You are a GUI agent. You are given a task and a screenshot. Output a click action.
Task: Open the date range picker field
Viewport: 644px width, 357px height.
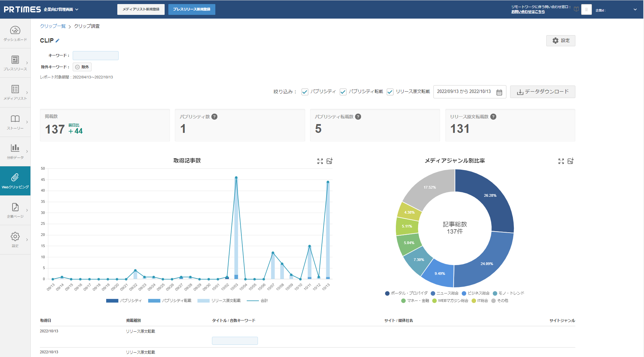[470, 92]
